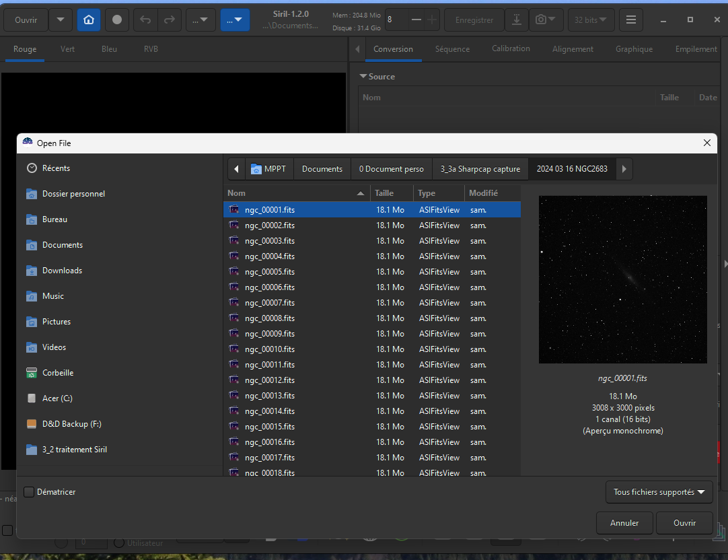728x560 pixels.
Task: Open the Tous fichiers supportés filter dropdown
Action: tap(659, 492)
